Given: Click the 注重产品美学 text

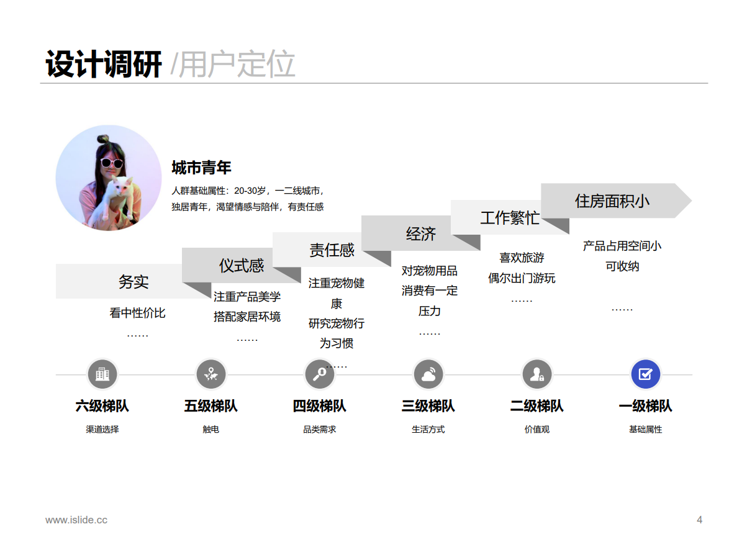Looking at the screenshot, I should pos(247,297).
